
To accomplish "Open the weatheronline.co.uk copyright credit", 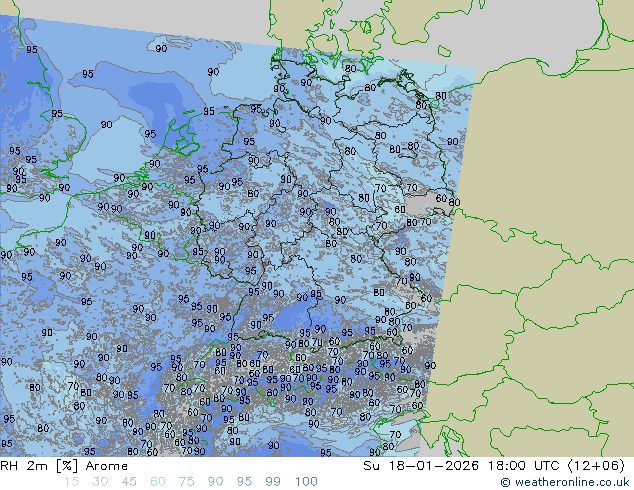I will pos(565,482).
